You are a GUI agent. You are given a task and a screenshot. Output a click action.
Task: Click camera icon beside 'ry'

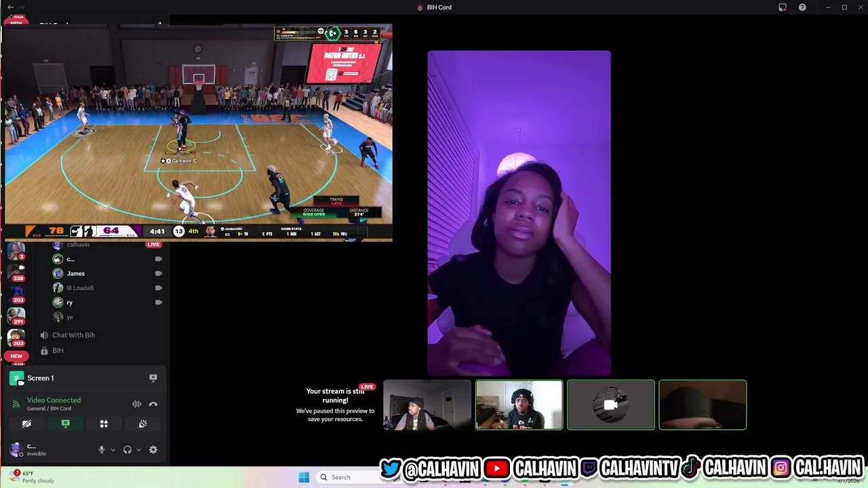click(x=159, y=302)
